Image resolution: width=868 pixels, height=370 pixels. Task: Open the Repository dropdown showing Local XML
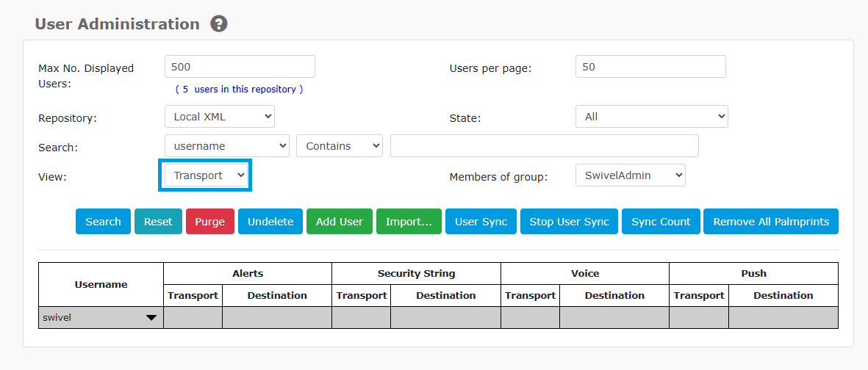click(x=220, y=117)
